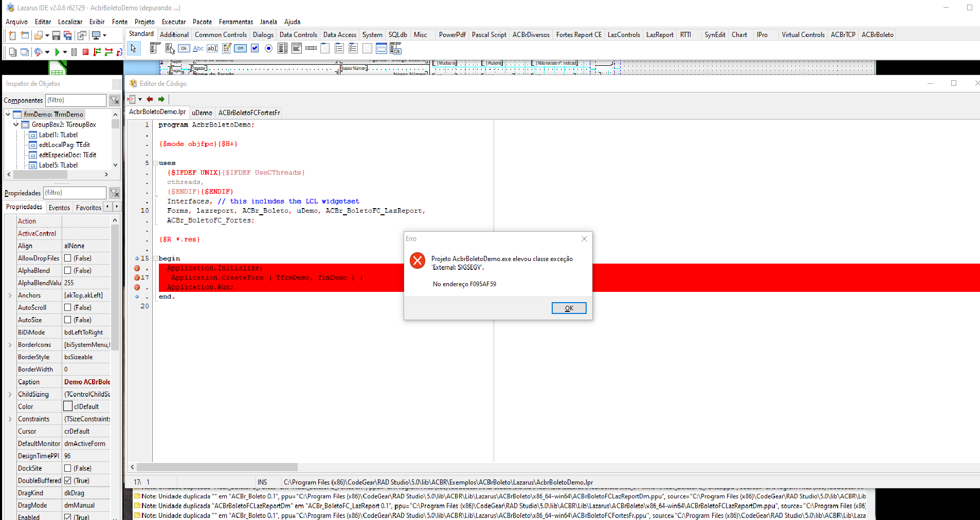
Task: Click the Toggle Form/Unit icon
Action: click(82, 35)
